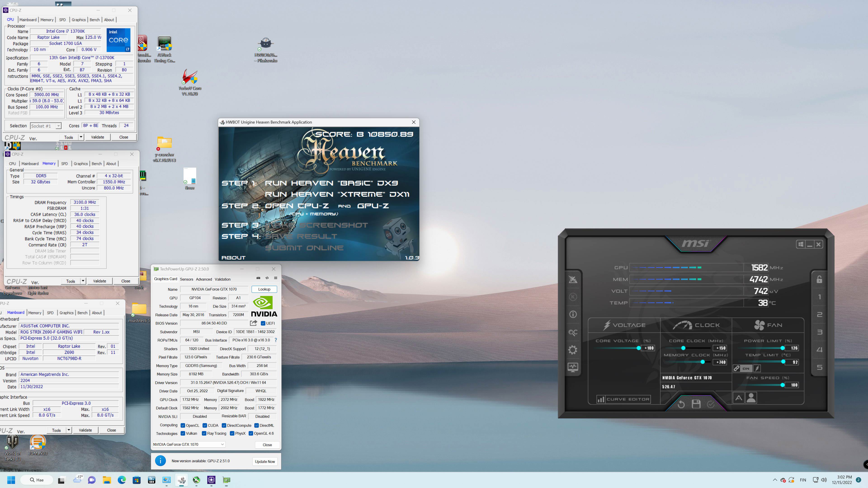The height and width of the screenshot is (488, 868).
Task: Open the y-cruncher folder on desktop
Action: click(x=164, y=149)
